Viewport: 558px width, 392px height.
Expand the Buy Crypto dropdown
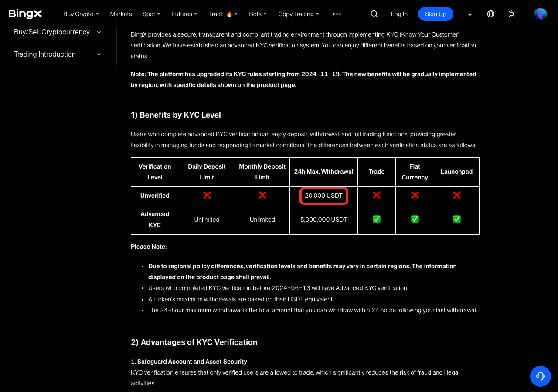(81, 14)
